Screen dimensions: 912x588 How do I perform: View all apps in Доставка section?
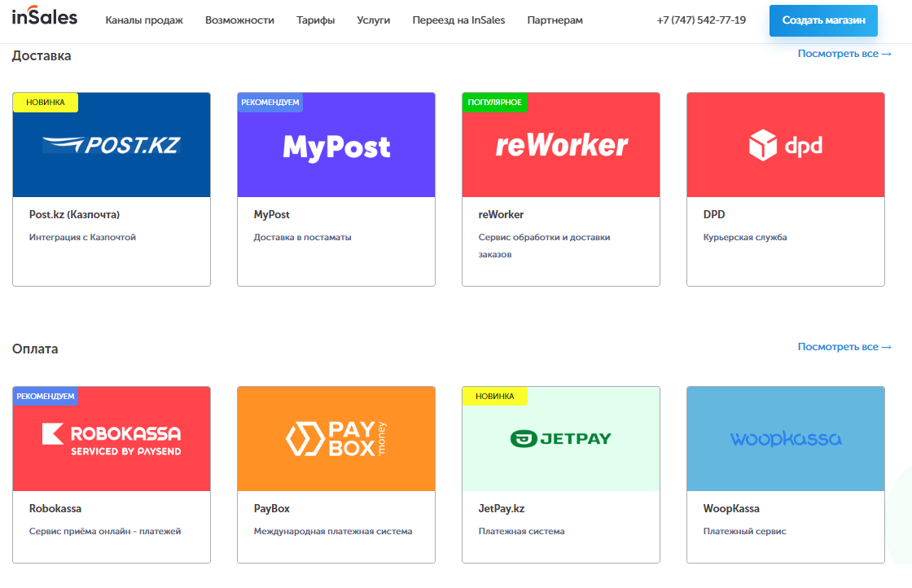pos(844,54)
